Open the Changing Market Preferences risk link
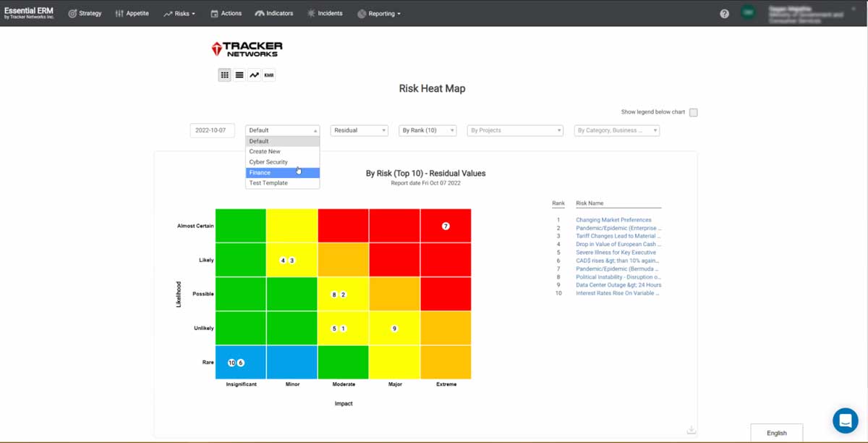The width and height of the screenshot is (868, 443). (613, 219)
